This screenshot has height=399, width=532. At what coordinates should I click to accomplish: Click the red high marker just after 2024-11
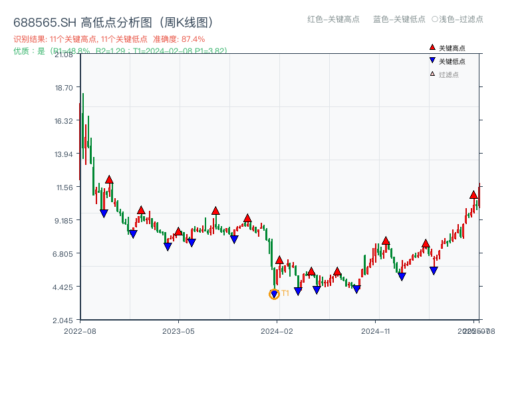[386, 241]
